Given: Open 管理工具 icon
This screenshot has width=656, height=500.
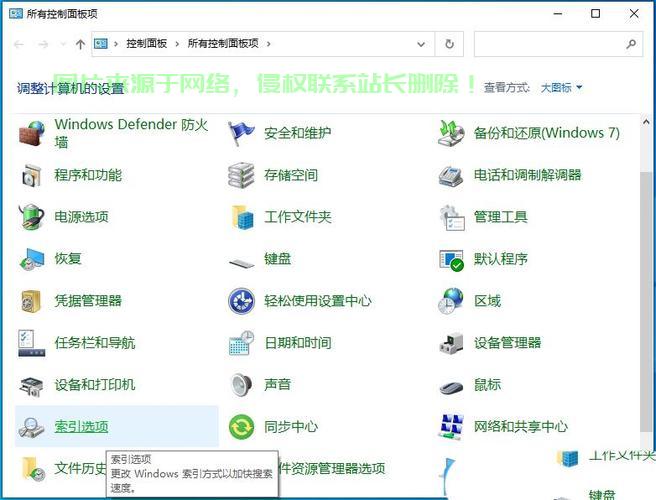Looking at the screenshot, I should (452, 217).
